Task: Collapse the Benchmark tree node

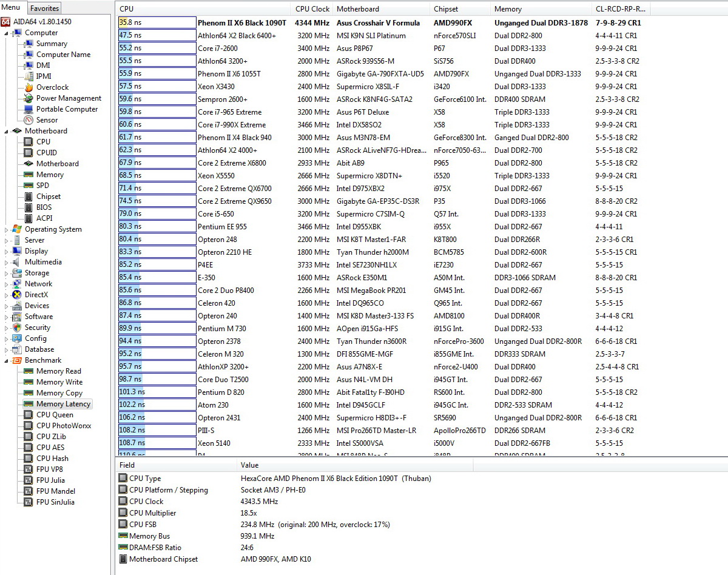Action: [x=7, y=360]
